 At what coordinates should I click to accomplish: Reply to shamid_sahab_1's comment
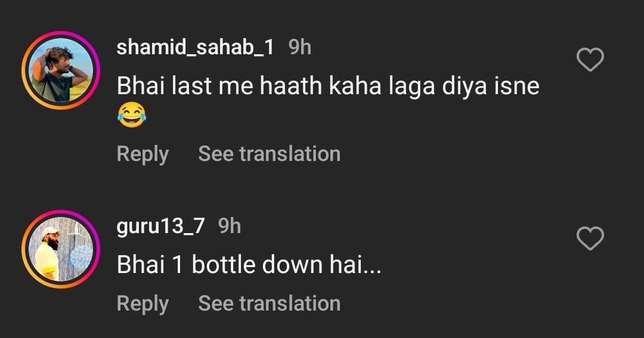(143, 154)
